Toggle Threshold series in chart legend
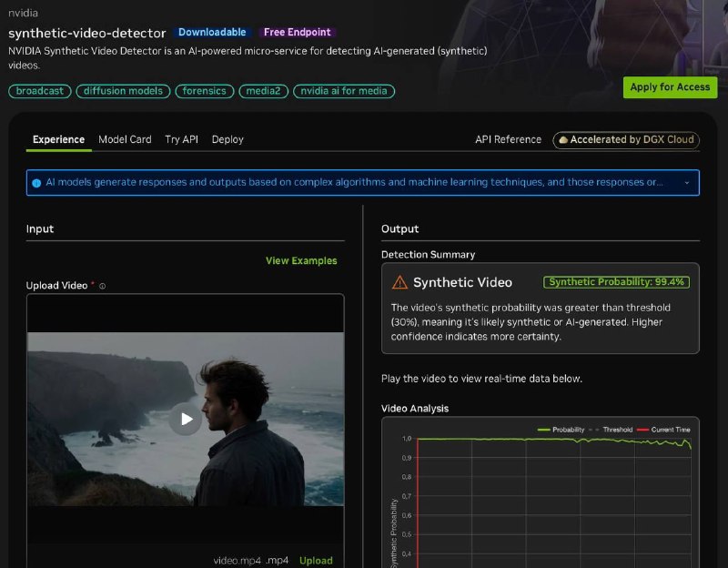 (611, 430)
